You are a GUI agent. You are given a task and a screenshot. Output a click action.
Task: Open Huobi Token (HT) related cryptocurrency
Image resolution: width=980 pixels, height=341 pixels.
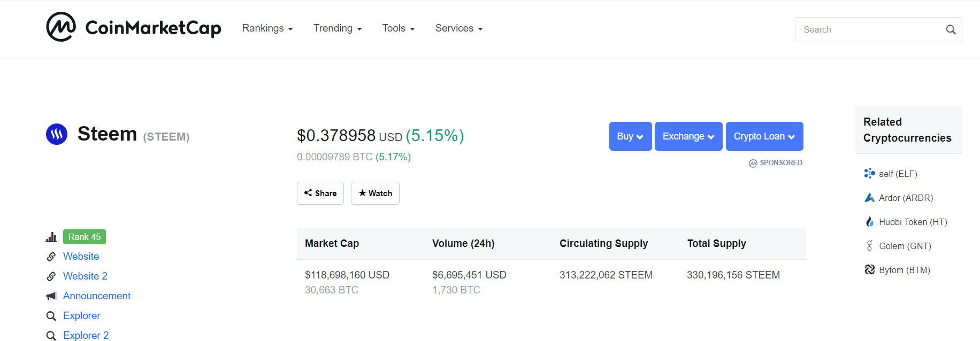tap(913, 222)
